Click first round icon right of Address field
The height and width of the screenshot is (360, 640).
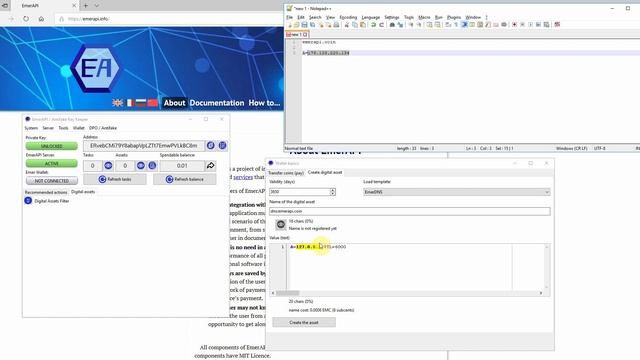(211, 145)
